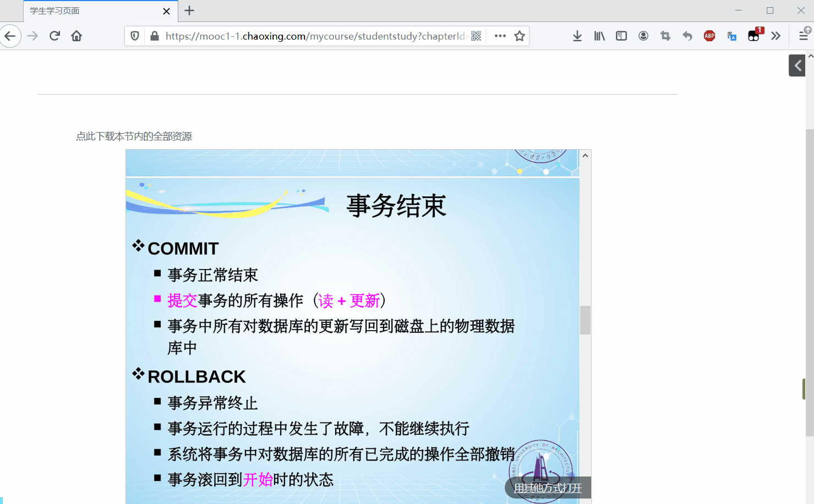Open the Library bookmarks and history
The height and width of the screenshot is (504, 814).
[x=599, y=36]
